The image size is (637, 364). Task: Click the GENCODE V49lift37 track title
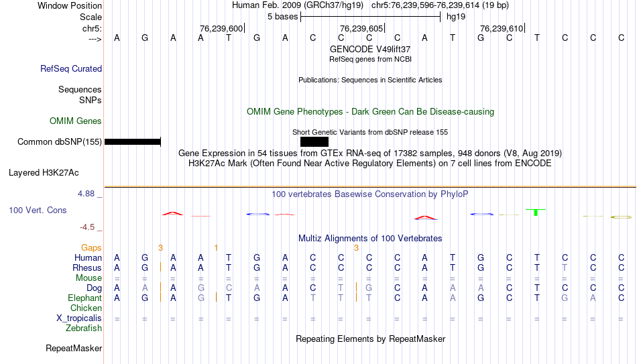[x=370, y=49]
